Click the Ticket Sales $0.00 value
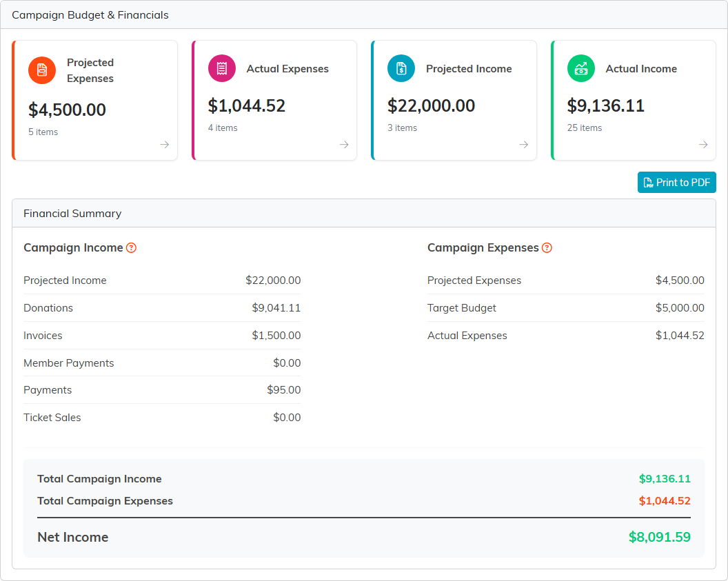728x581 pixels. click(287, 418)
